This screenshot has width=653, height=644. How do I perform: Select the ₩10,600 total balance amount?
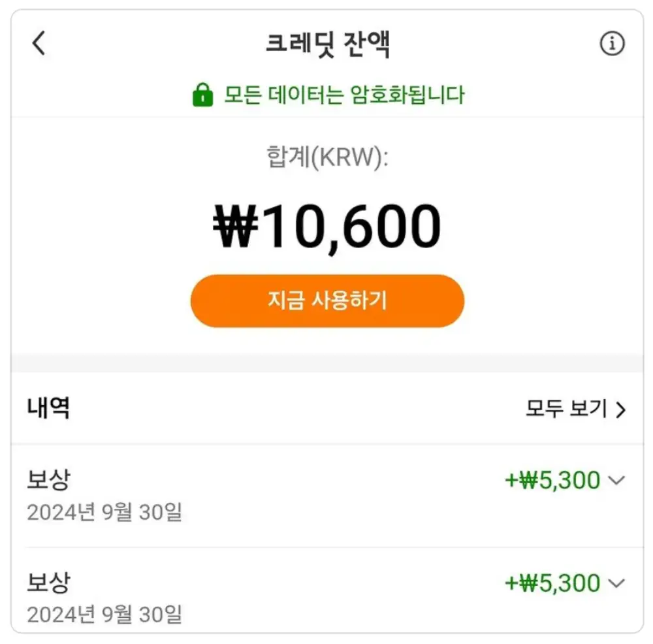click(x=326, y=225)
